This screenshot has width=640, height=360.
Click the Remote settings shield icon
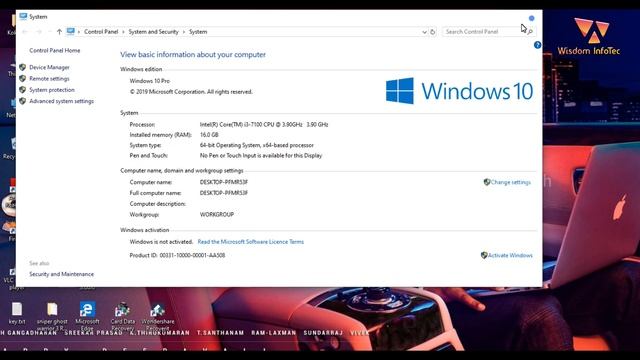tap(22, 78)
